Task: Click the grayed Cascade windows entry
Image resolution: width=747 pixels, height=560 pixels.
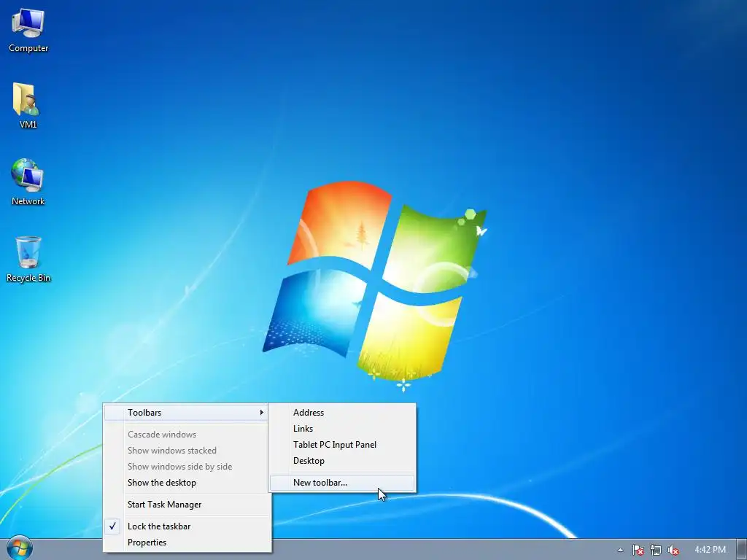Action: tap(187, 435)
